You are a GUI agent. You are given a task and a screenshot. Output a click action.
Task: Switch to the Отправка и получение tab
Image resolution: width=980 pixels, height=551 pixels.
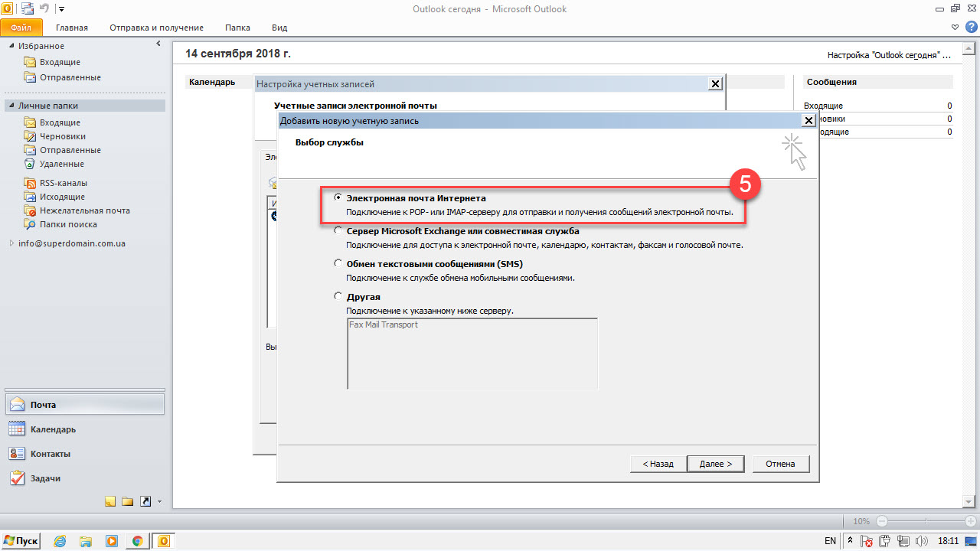156,28
